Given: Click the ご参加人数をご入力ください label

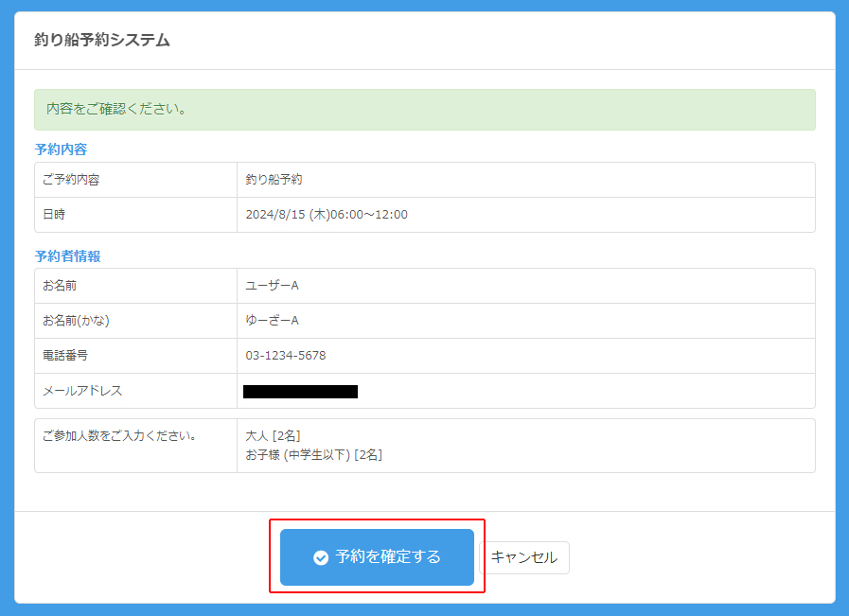Looking at the screenshot, I should pyautogui.click(x=119, y=436).
